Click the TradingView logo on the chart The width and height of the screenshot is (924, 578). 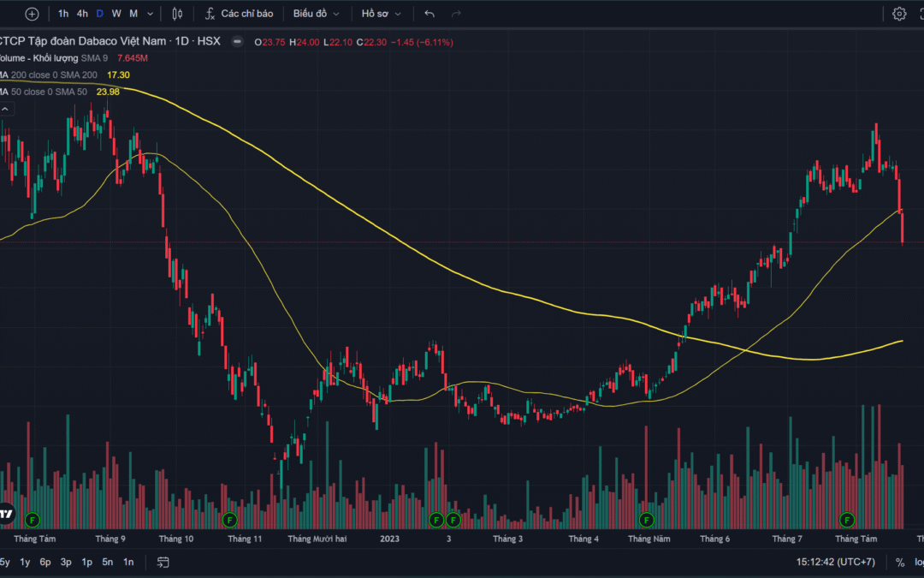click(6, 513)
